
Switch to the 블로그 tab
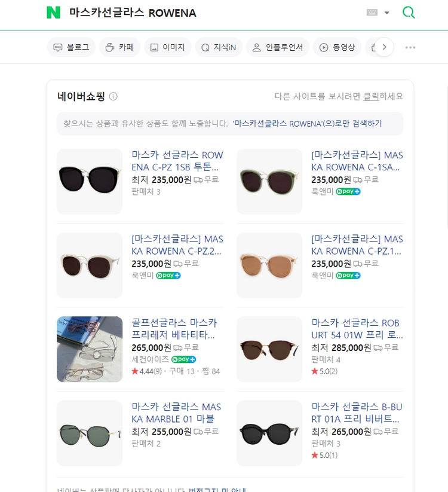pyautogui.click(x=71, y=47)
